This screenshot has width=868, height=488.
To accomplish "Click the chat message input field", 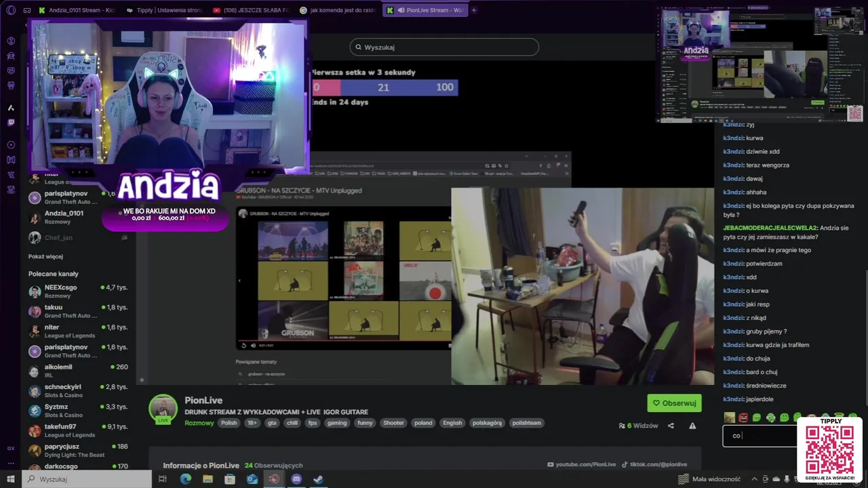I will (x=759, y=435).
